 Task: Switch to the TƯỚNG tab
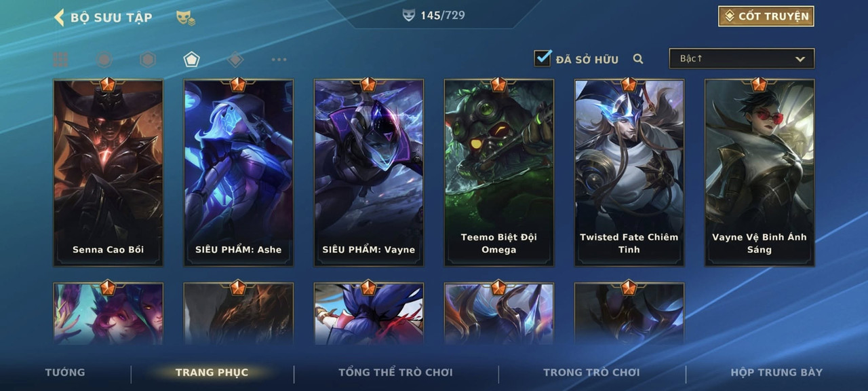coord(65,372)
